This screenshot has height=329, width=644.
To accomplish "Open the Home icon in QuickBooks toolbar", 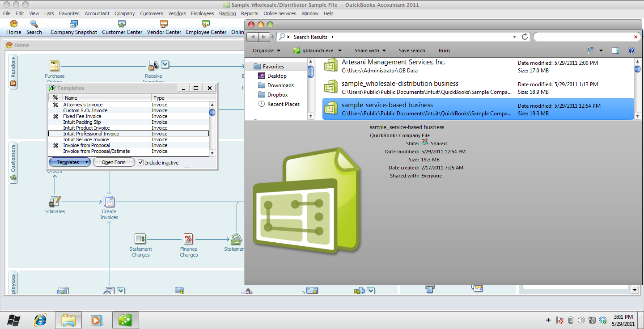I will [13, 27].
